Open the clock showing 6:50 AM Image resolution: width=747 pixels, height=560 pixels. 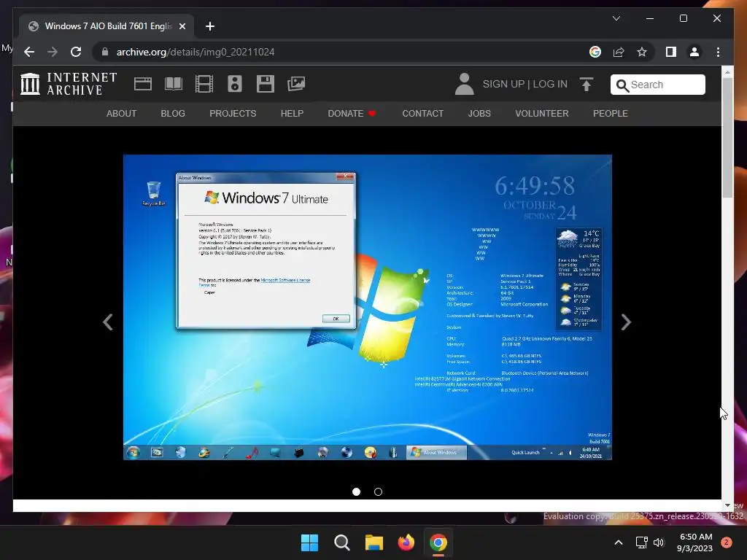click(694, 542)
